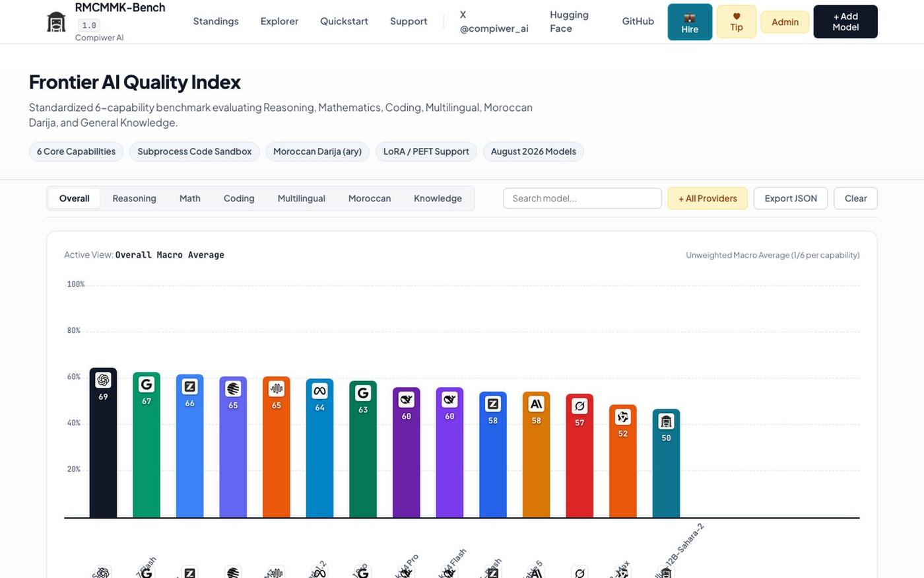Click the Hire button
The image size is (924, 578).
[690, 22]
